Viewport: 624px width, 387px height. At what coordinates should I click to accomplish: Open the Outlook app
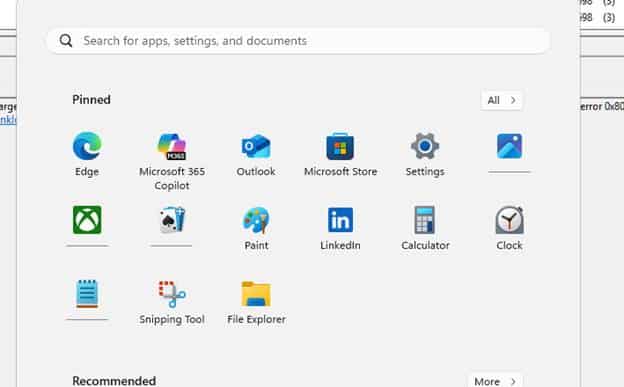tap(256, 154)
